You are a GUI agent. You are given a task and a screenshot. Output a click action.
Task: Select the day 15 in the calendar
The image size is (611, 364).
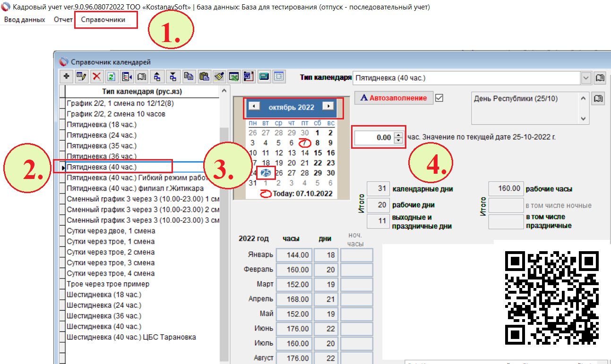click(318, 153)
